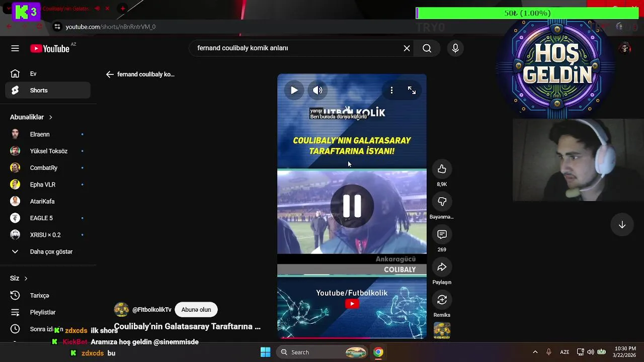Viewport: 644px width, 362px height.
Task: Open Yüksel Toksöz channel
Action: click(48, 151)
